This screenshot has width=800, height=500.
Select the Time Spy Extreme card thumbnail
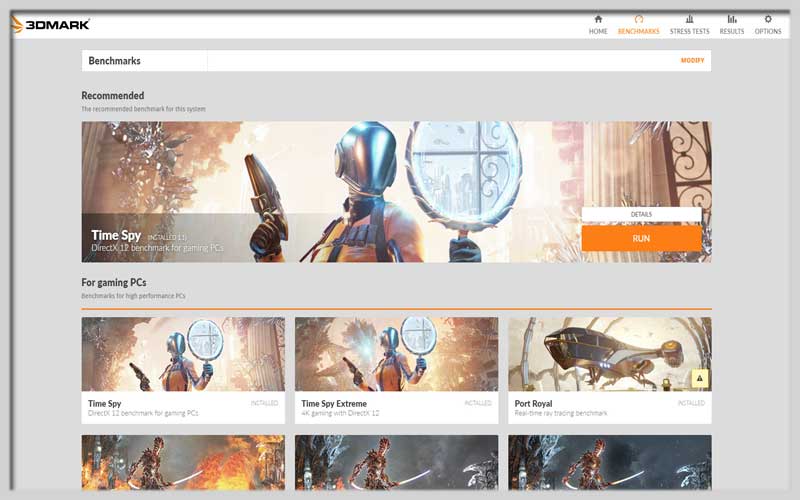point(396,354)
